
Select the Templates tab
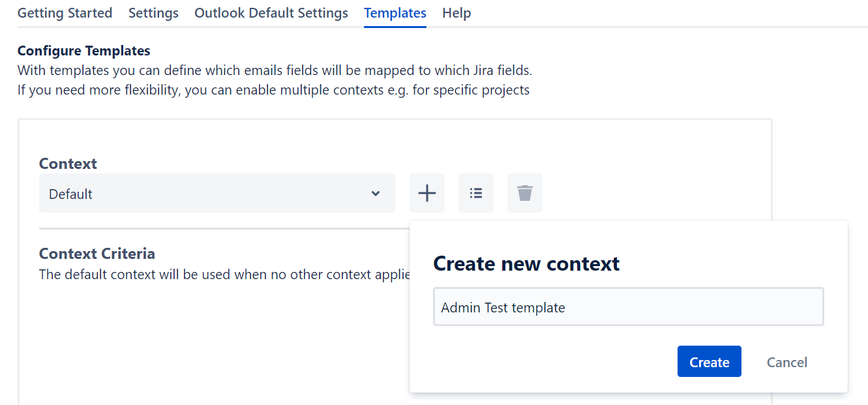395,13
